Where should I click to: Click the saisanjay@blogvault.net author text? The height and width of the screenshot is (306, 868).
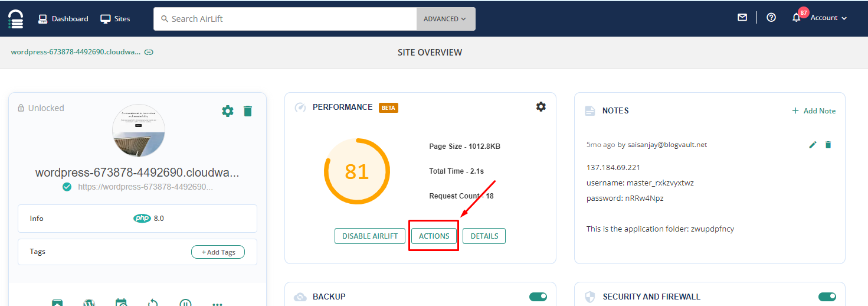tap(668, 145)
